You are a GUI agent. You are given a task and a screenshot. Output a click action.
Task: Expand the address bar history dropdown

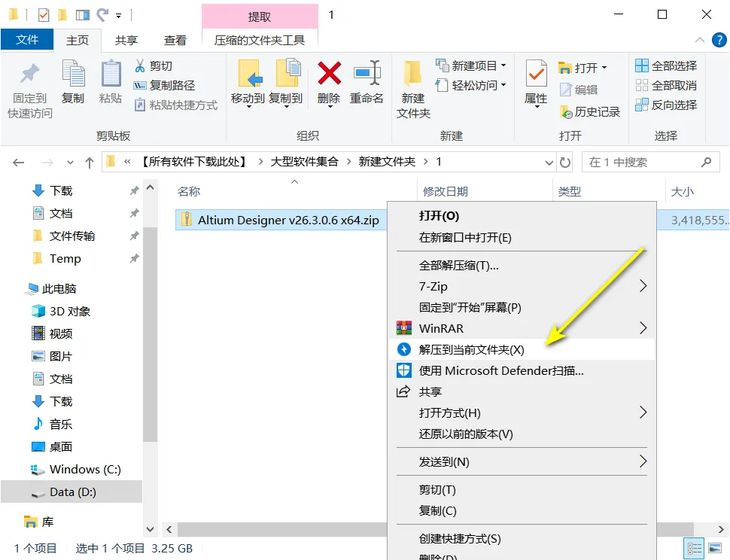click(x=549, y=163)
